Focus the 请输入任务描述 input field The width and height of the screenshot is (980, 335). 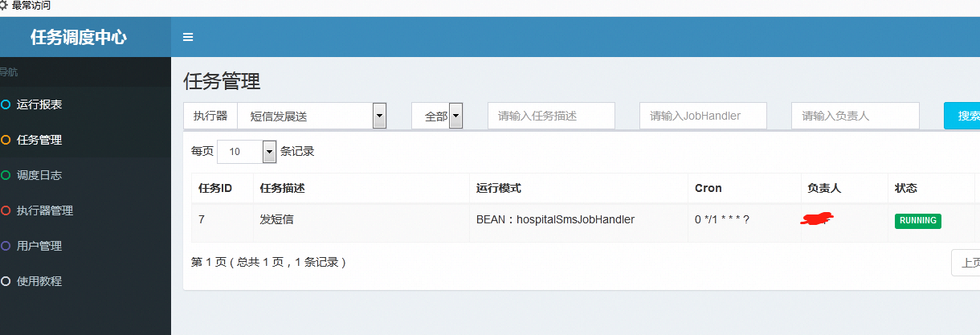point(551,116)
